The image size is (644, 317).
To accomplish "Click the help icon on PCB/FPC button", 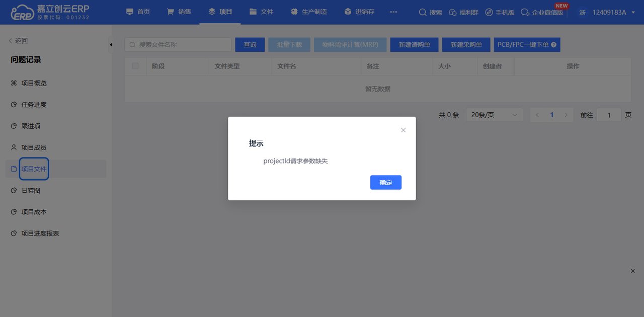I will pyautogui.click(x=553, y=45).
